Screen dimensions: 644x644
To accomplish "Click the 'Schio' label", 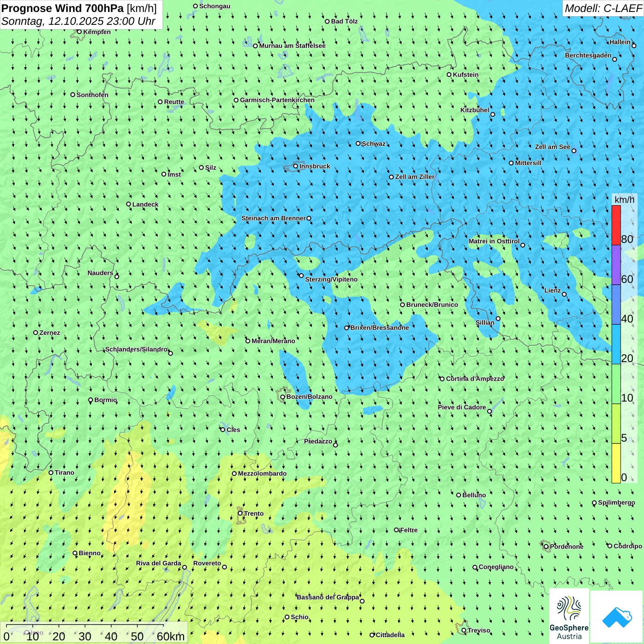I will click(x=299, y=617).
